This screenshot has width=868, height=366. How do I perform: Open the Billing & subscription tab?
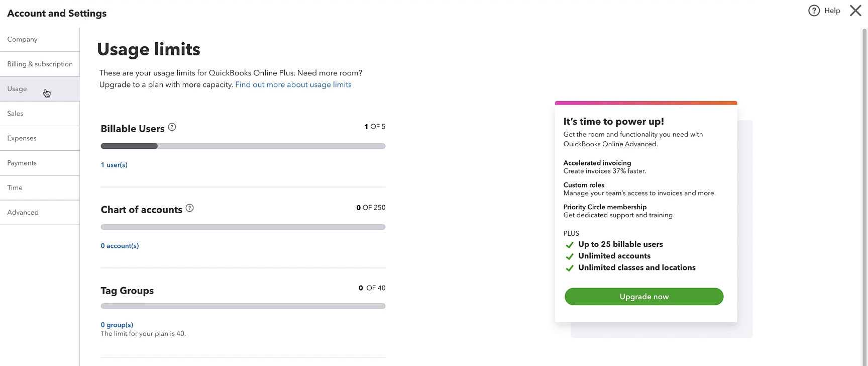pyautogui.click(x=40, y=64)
